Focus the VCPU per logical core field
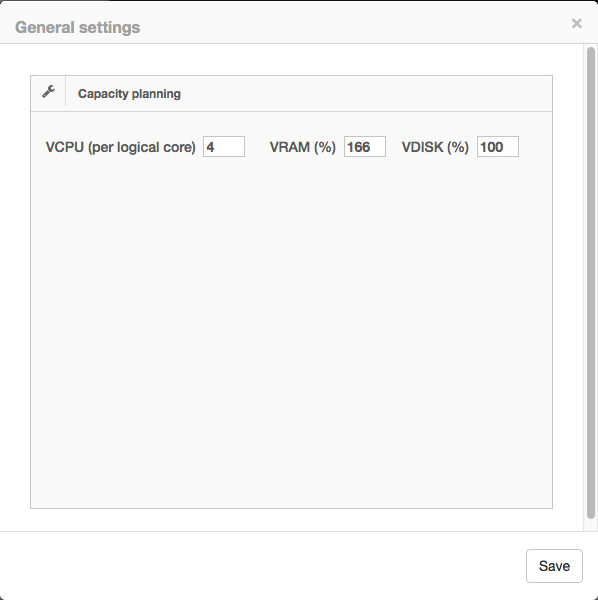Viewport: 598px width, 600px height. click(224, 147)
